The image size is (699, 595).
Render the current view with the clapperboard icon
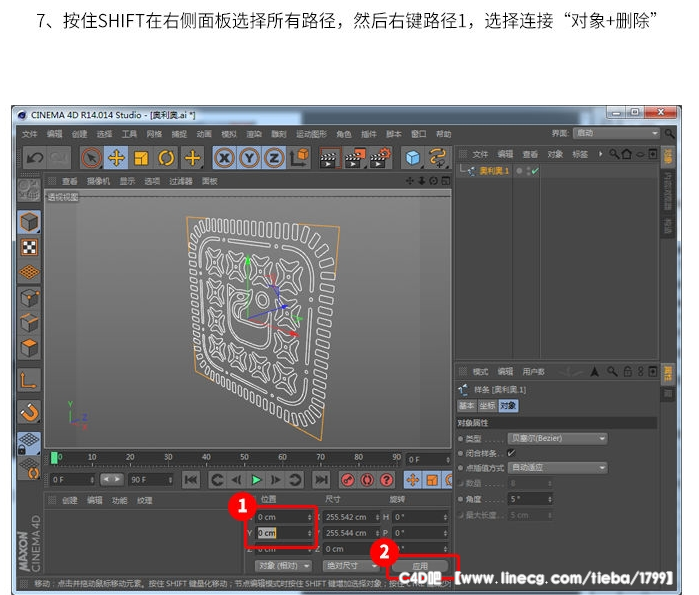pyautogui.click(x=329, y=158)
